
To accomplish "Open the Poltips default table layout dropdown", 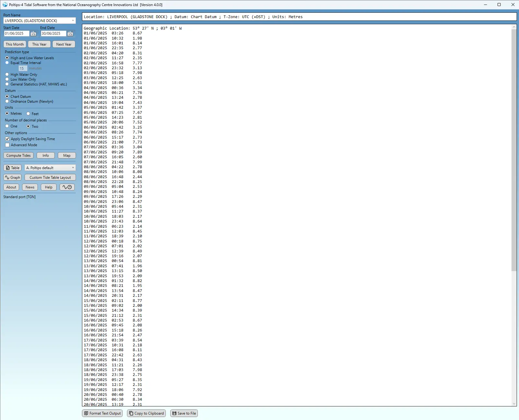I will coord(50,168).
